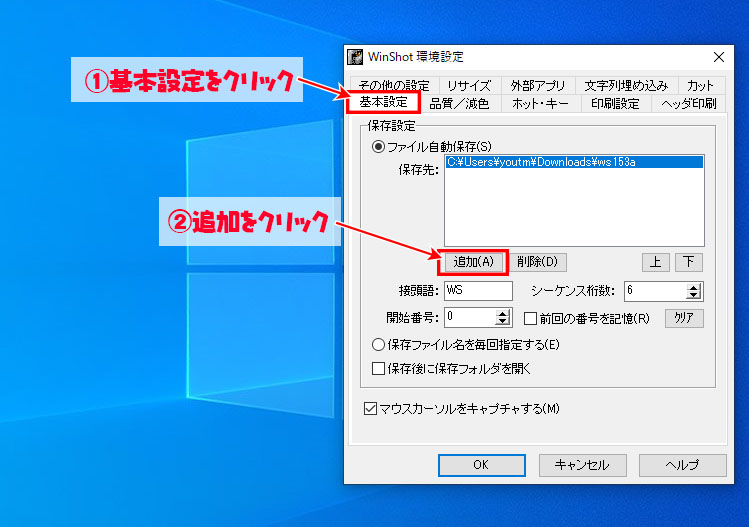Decrease 開始番号 with down spinner arrow
The height and width of the screenshot is (527, 749).
click(x=502, y=321)
